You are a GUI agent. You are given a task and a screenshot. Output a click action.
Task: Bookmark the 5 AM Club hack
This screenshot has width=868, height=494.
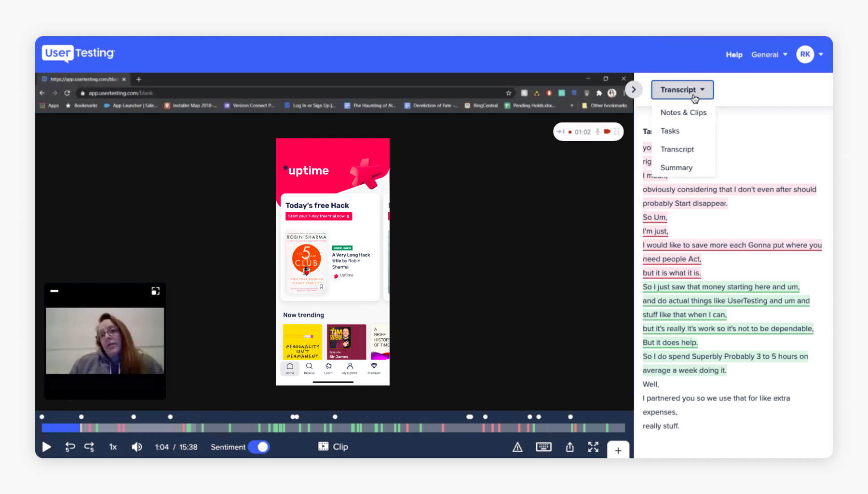click(321, 287)
